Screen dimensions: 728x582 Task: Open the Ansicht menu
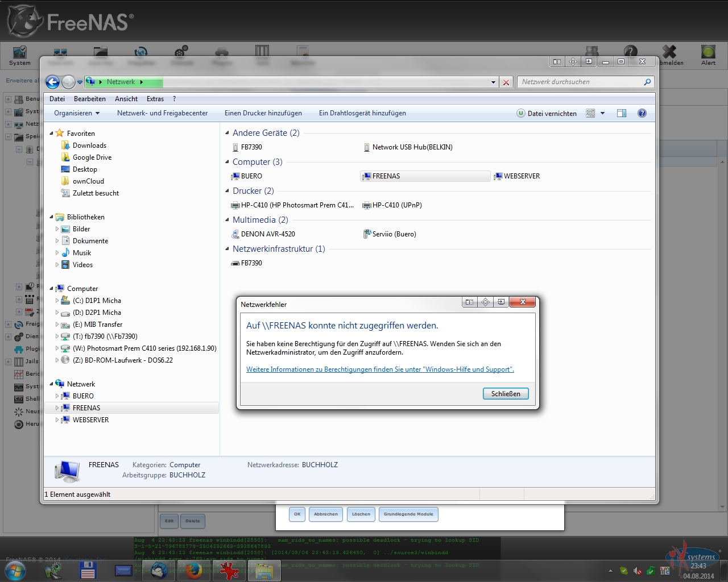tap(126, 99)
